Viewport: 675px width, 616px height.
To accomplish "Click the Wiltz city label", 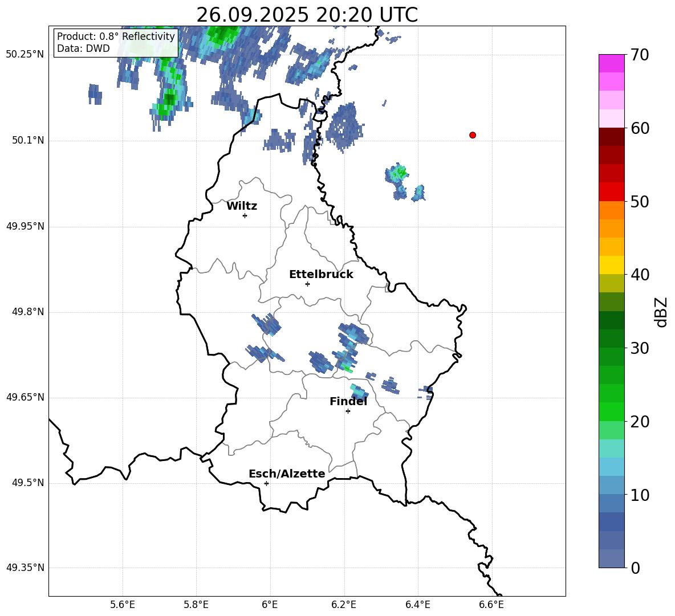I will 242,206.
